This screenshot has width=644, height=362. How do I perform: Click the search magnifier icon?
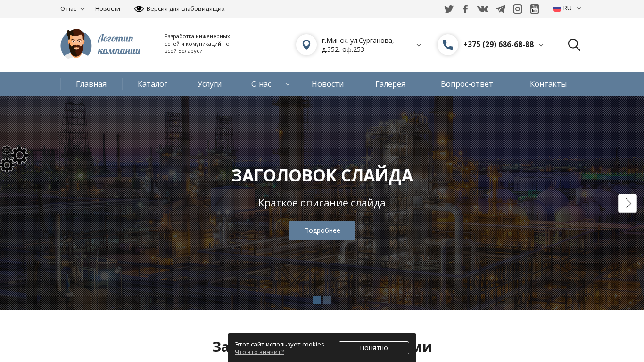click(x=574, y=45)
